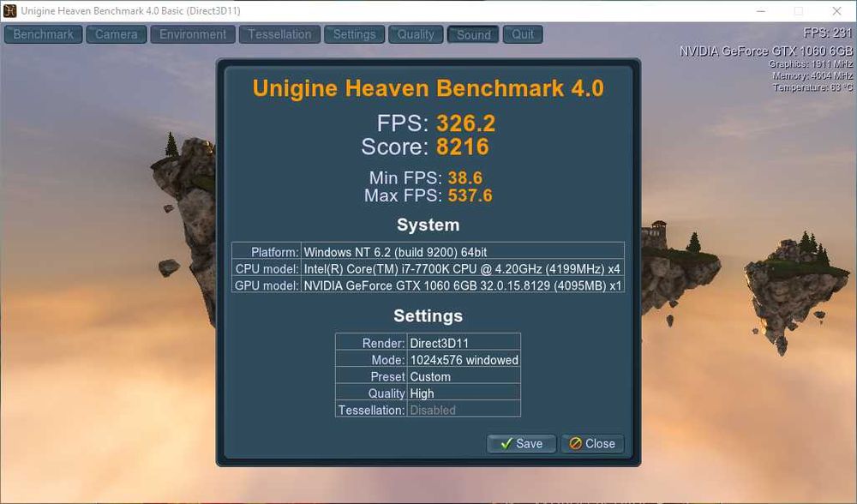Click the CPU model i7-7700K text

(x=462, y=269)
